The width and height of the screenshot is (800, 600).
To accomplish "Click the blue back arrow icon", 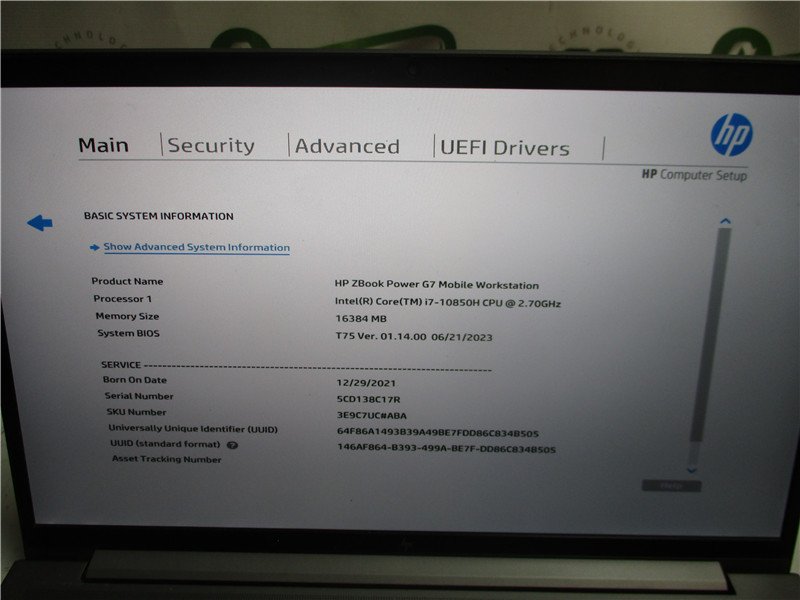I will click(40, 222).
